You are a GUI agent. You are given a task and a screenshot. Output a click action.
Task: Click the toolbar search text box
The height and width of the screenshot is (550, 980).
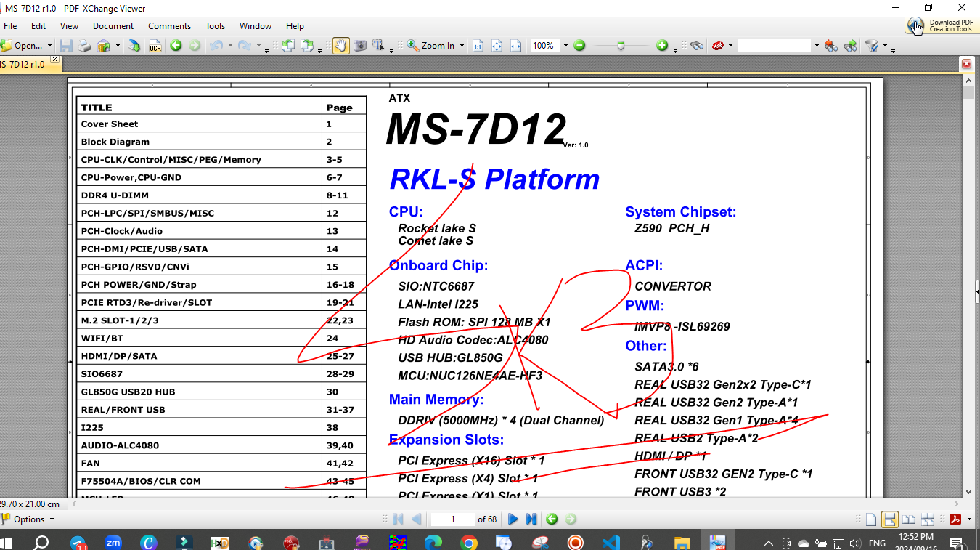(774, 46)
